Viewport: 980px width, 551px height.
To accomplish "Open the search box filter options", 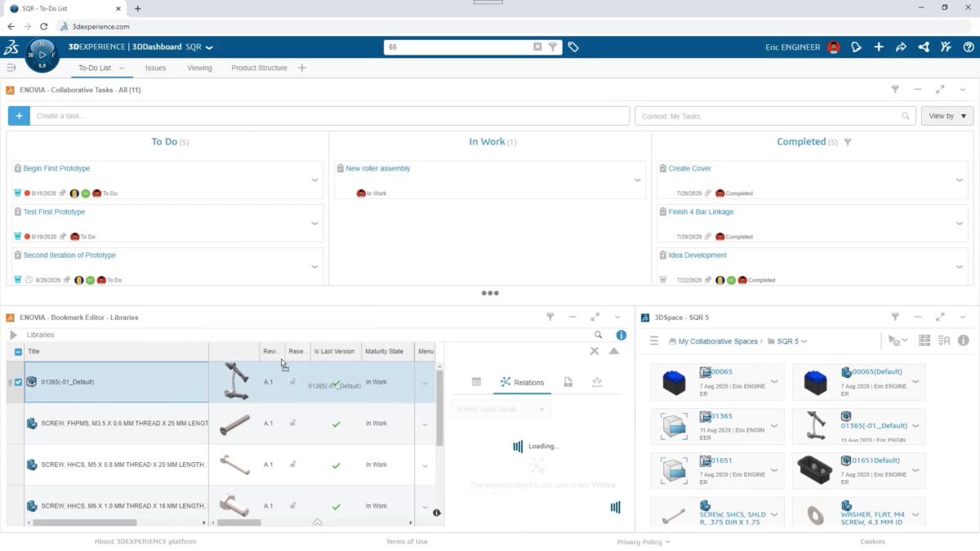I will pos(553,47).
